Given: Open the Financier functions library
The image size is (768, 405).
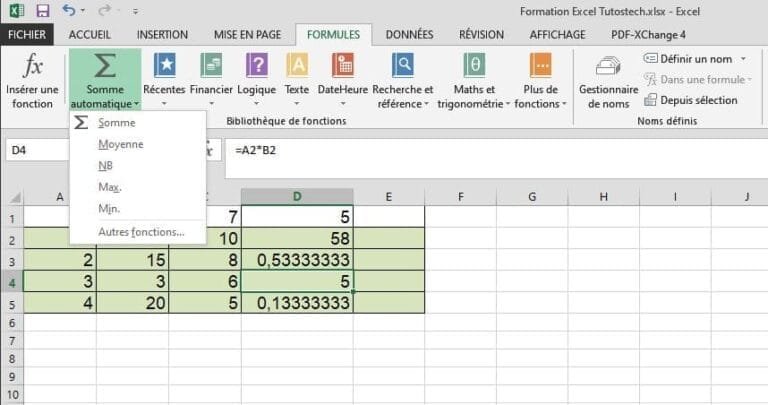Looking at the screenshot, I should (x=211, y=79).
